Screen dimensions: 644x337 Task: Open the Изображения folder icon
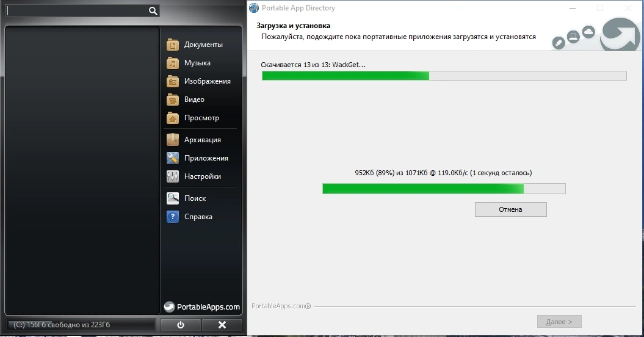pyautogui.click(x=173, y=81)
